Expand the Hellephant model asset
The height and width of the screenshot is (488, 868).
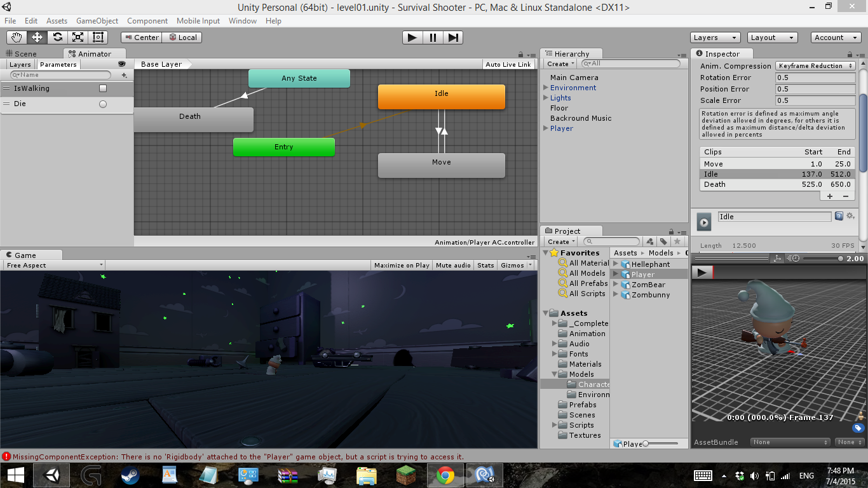(615, 264)
